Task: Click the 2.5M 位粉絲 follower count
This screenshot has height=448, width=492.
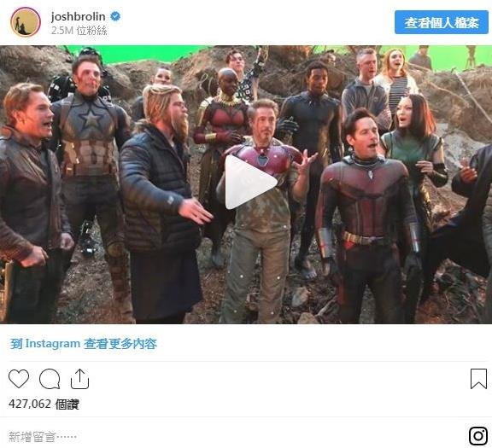Action: click(79, 31)
